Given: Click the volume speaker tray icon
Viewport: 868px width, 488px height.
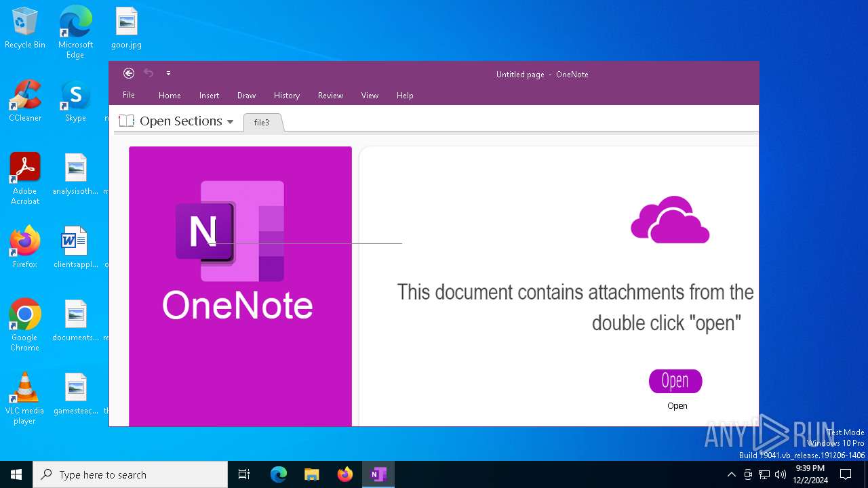Looking at the screenshot, I should 781,474.
